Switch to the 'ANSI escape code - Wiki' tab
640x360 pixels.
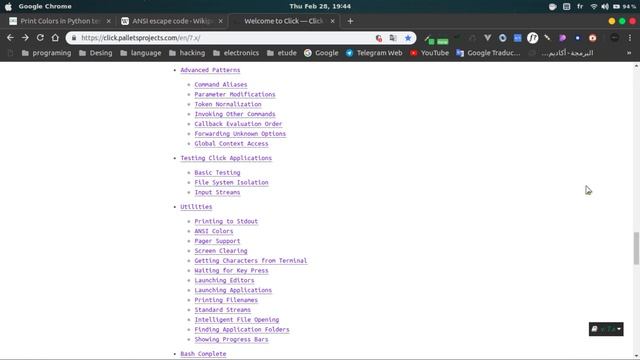[x=172, y=21]
